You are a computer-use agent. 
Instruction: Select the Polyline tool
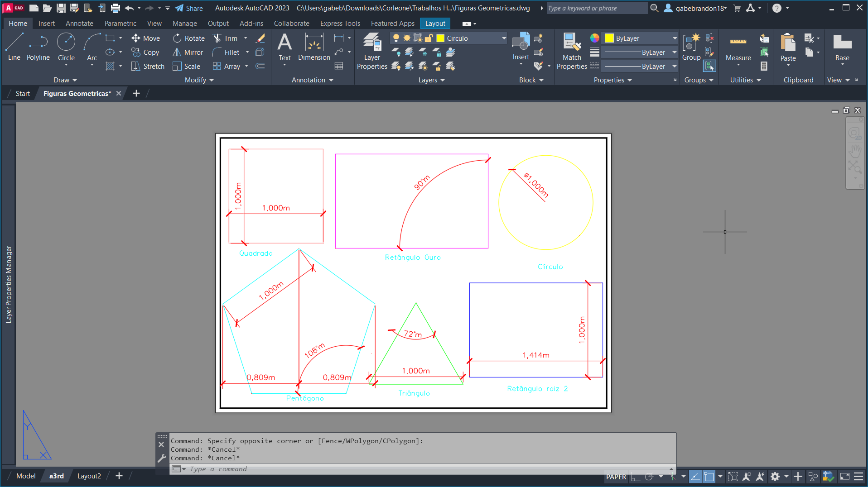coord(38,45)
